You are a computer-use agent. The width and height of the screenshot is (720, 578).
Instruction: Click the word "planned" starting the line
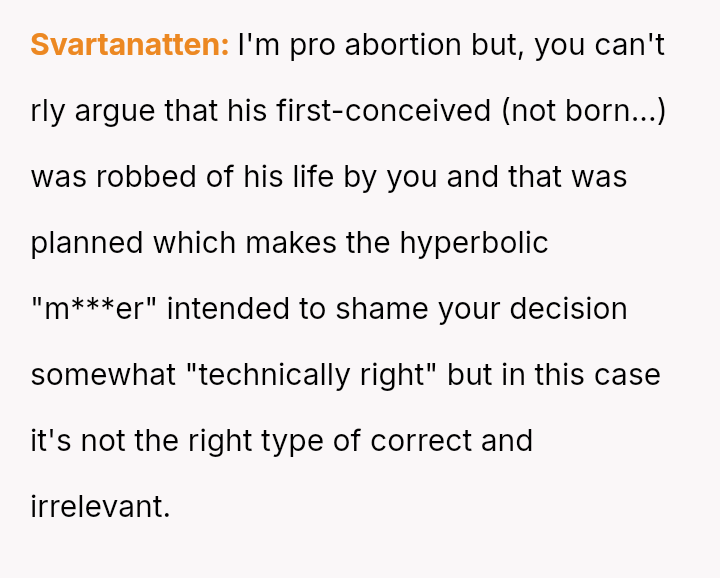click(87, 243)
